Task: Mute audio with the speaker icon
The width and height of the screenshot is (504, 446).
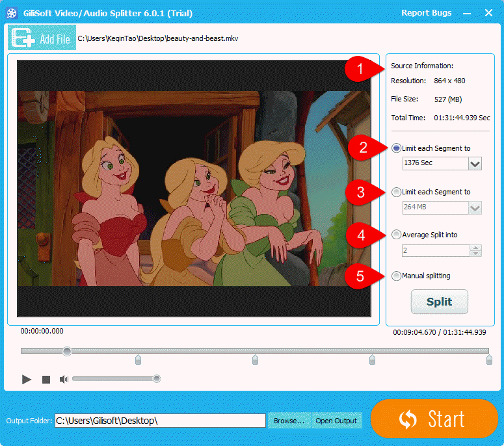Action: point(64,380)
